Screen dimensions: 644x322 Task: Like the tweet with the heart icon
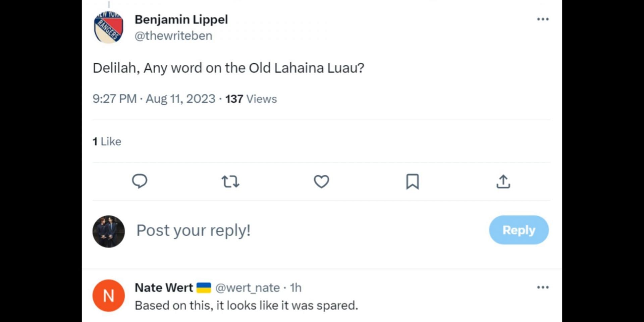tap(321, 181)
